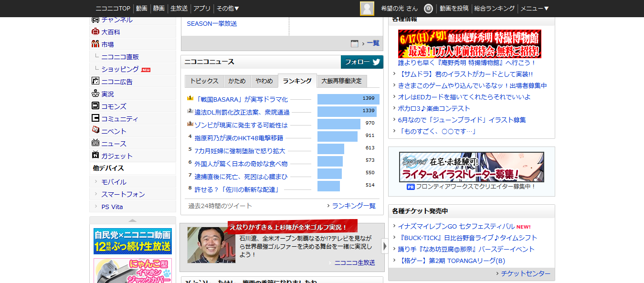Switch to the トピックス news tab
This screenshot has width=644, height=283.
click(204, 81)
